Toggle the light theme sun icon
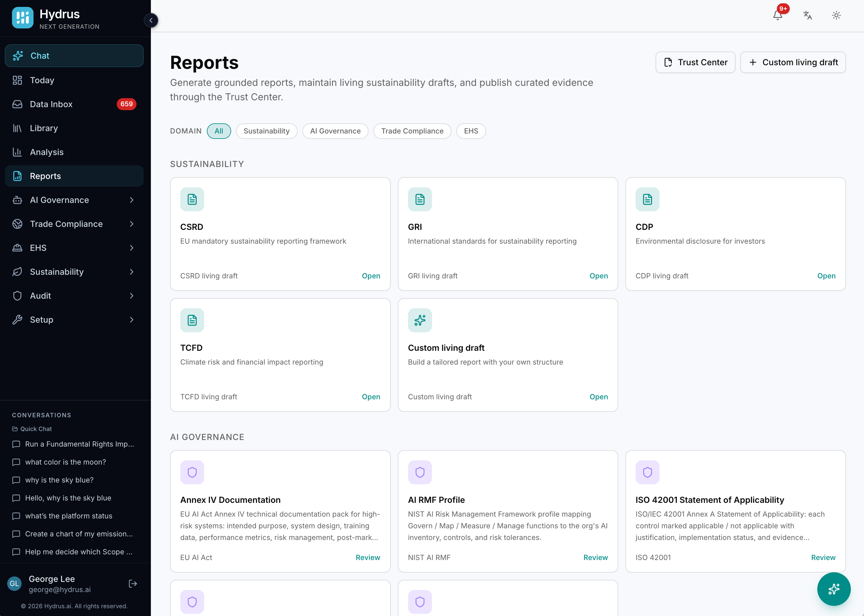Screen dimensions: 864x616 (836, 15)
